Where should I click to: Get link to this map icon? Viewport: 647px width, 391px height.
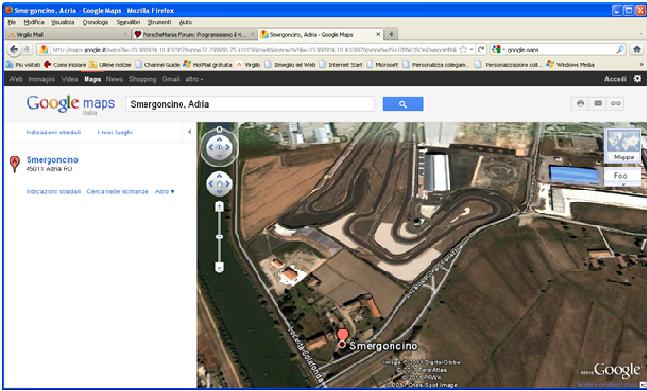(615, 103)
